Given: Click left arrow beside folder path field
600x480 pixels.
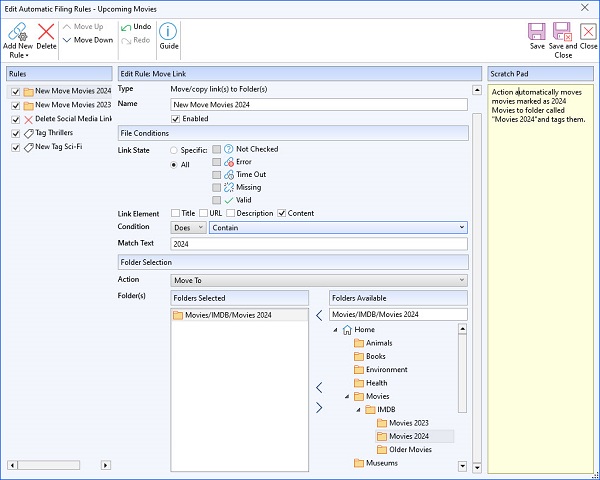Looking at the screenshot, I should pos(319,315).
